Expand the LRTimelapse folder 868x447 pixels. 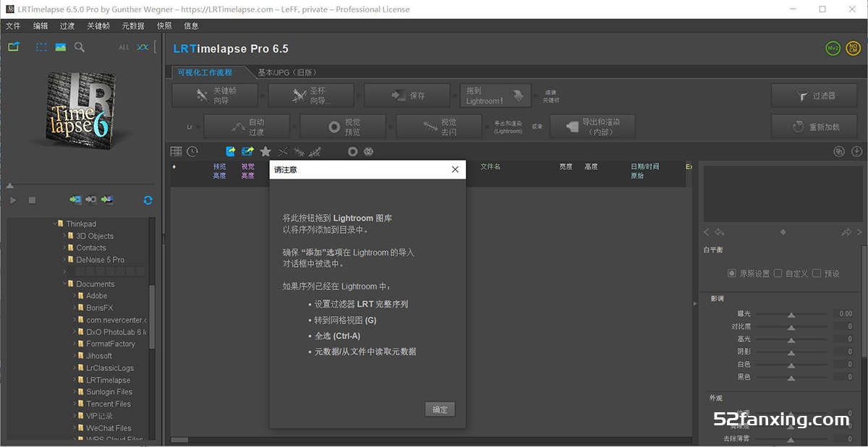point(75,380)
